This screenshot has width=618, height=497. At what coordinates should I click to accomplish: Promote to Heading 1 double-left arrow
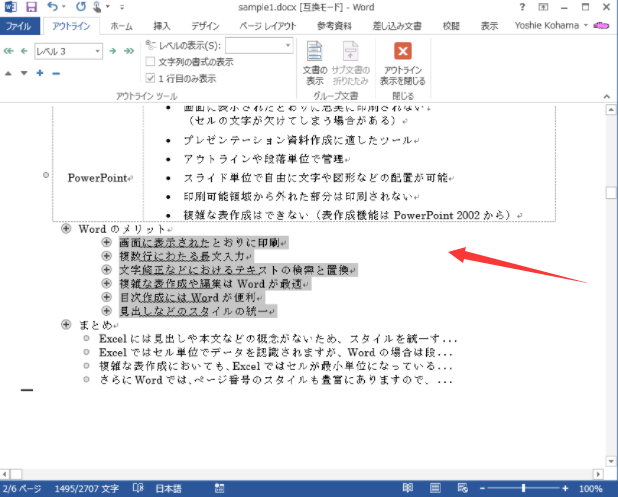(x=8, y=51)
